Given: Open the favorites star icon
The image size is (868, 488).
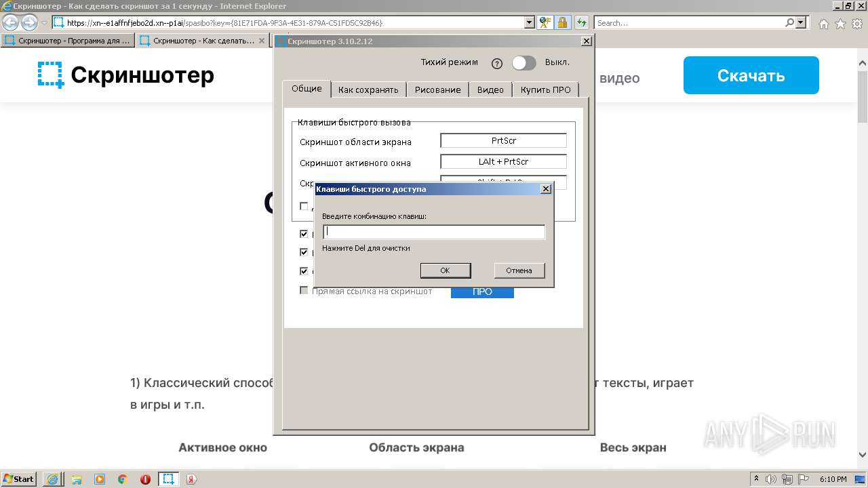Looking at the screenshot, I should coord(840,24).
